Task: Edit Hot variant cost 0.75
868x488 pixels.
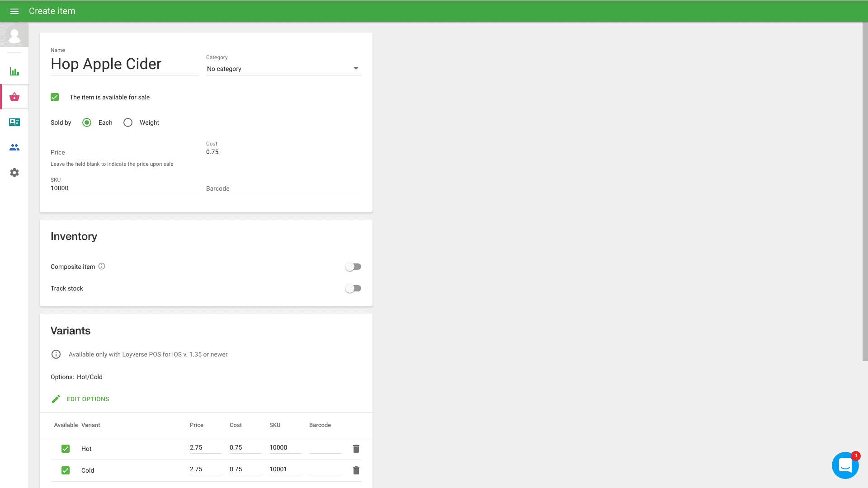Action: point(246,447)
